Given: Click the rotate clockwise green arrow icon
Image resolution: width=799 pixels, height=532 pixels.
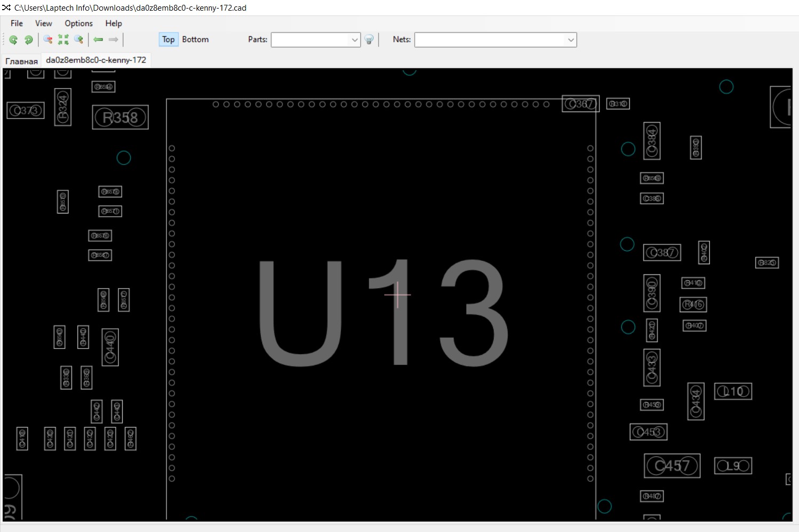Looking at the screenshot, I should point(29,39).
